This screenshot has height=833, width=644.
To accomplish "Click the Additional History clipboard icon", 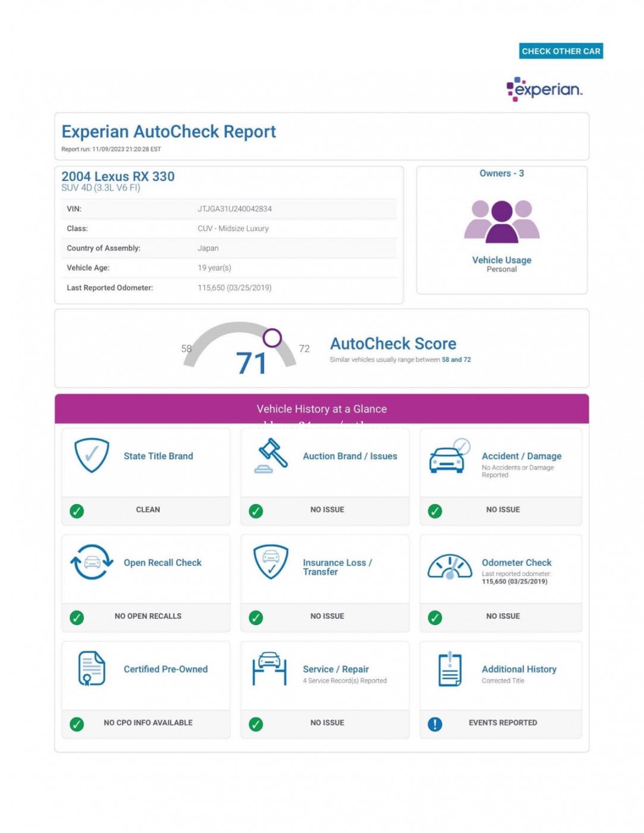I will 450,669.
